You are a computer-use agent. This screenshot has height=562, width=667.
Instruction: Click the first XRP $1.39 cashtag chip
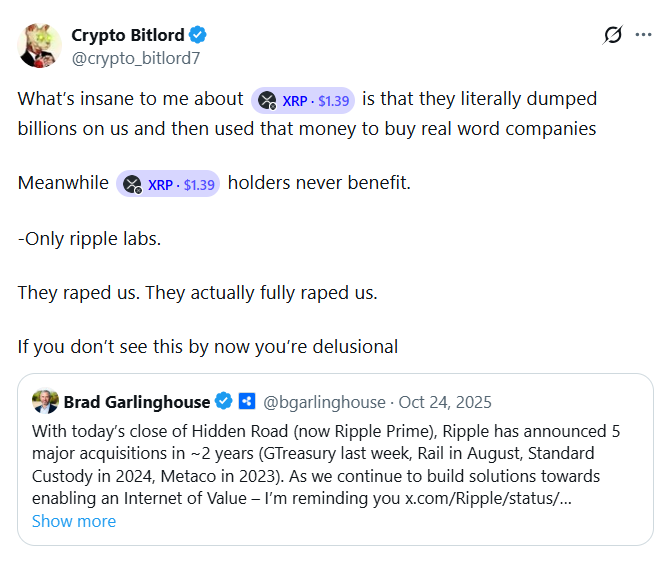(x=303, y=100)
